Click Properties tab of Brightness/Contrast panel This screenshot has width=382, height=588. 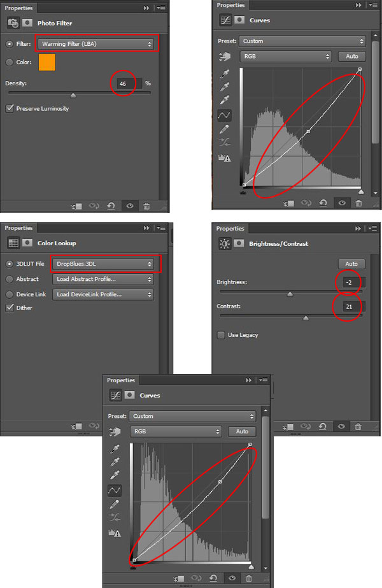pyautogui.click(x=230, y=229)
